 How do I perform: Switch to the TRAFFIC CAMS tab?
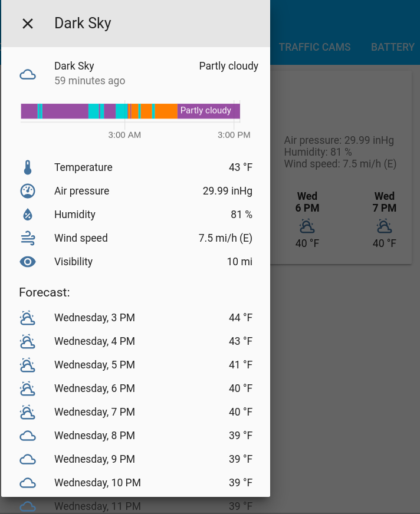point(314,47)
